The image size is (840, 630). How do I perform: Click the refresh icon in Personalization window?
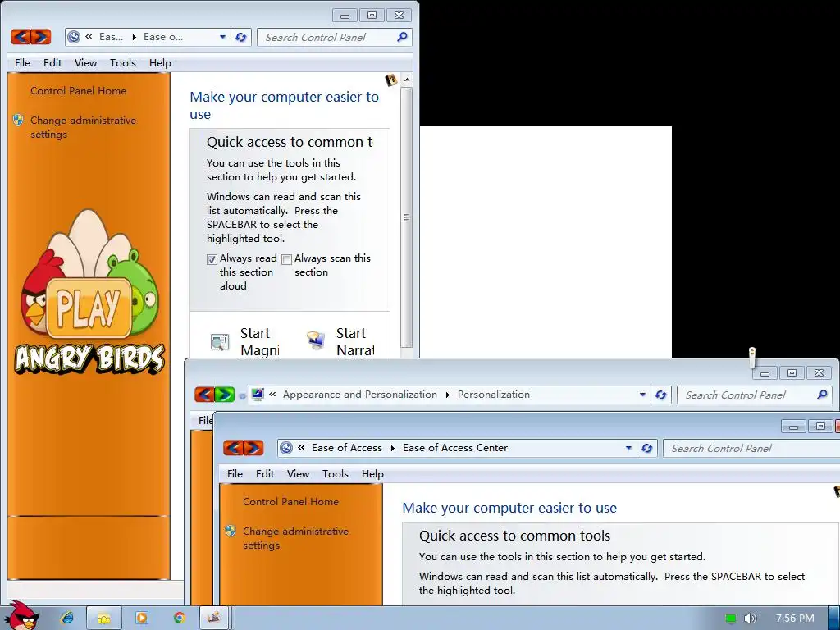660,395
